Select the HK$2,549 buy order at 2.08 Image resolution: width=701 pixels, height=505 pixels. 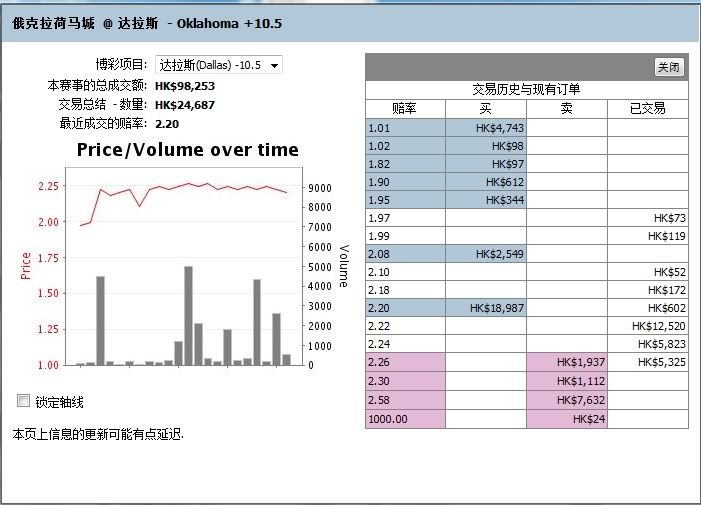[x=486, y=254]
